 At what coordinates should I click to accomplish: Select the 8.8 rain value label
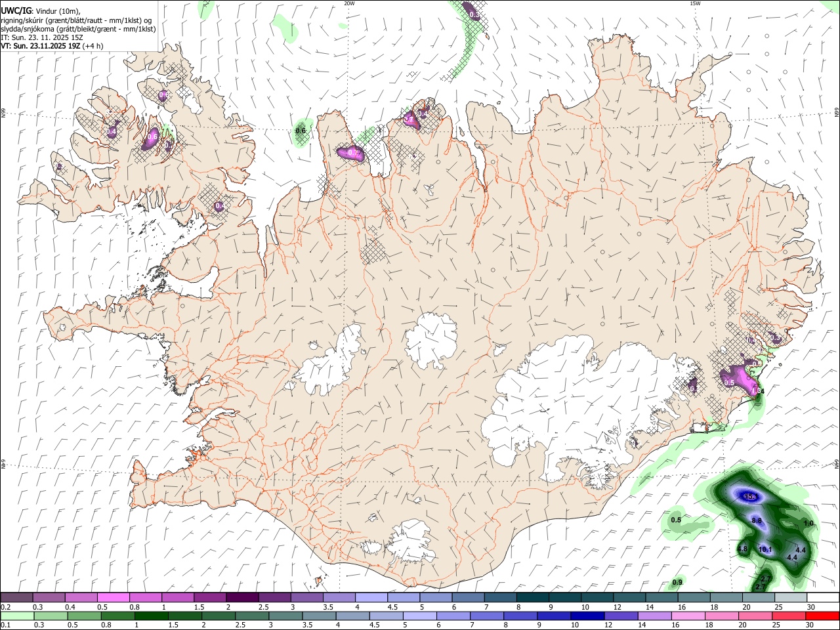point(757,520)
